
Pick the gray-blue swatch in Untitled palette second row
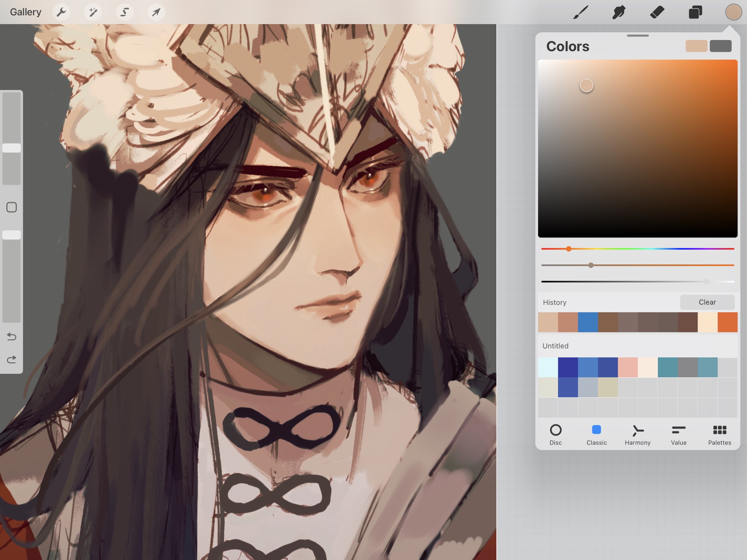[588, 387]
